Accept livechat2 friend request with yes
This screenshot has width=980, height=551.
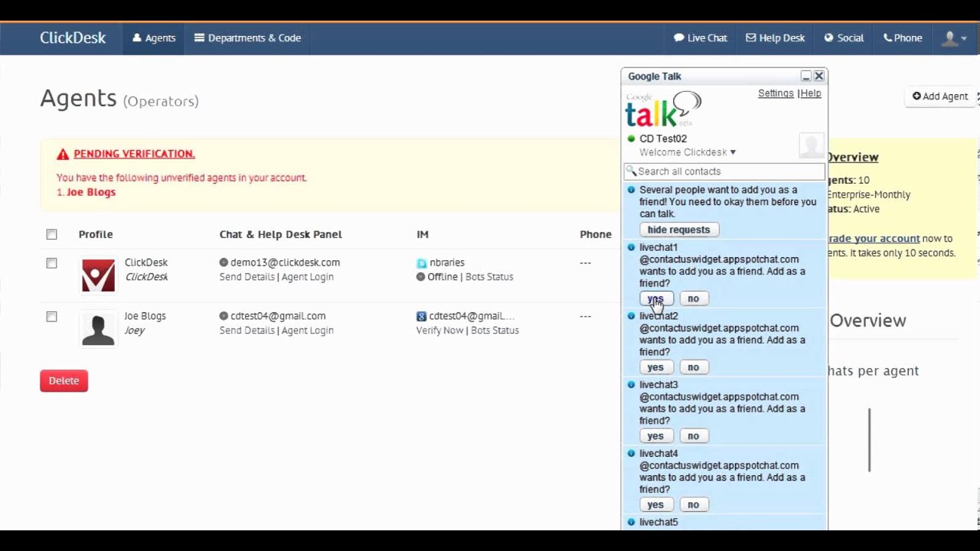655,367
